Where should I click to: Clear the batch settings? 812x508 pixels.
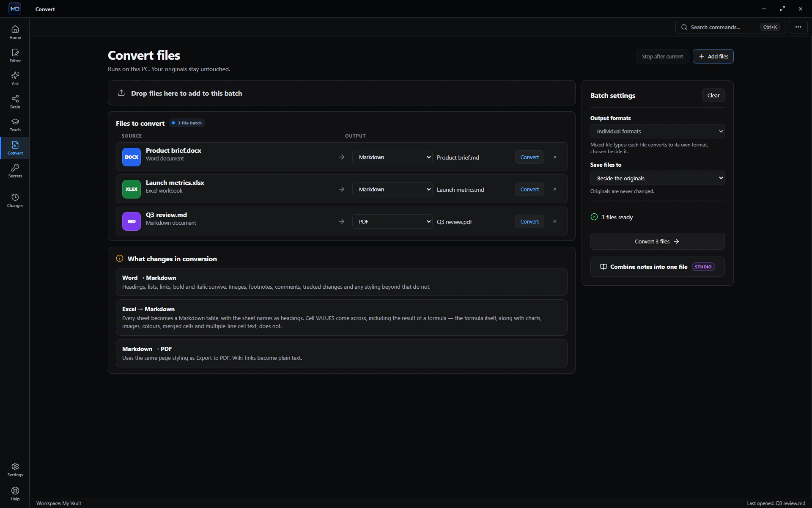click(713, 95)
